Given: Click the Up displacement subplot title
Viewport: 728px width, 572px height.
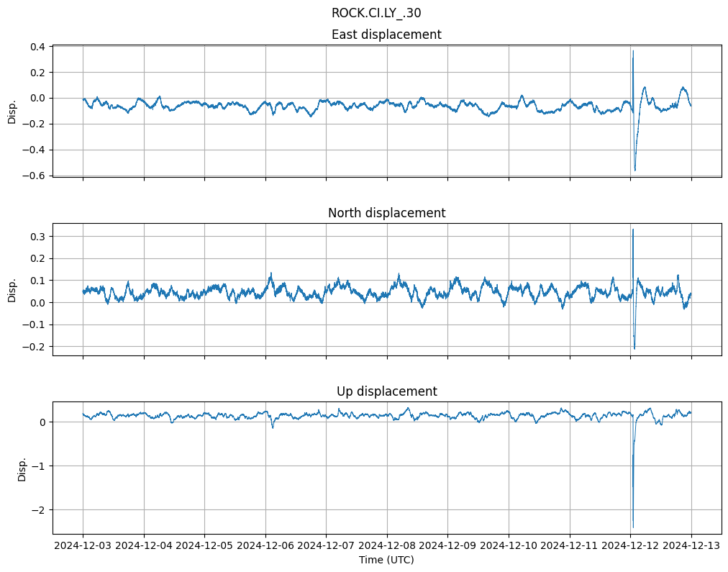Looking at the screenshot, I should pos(386,391).
